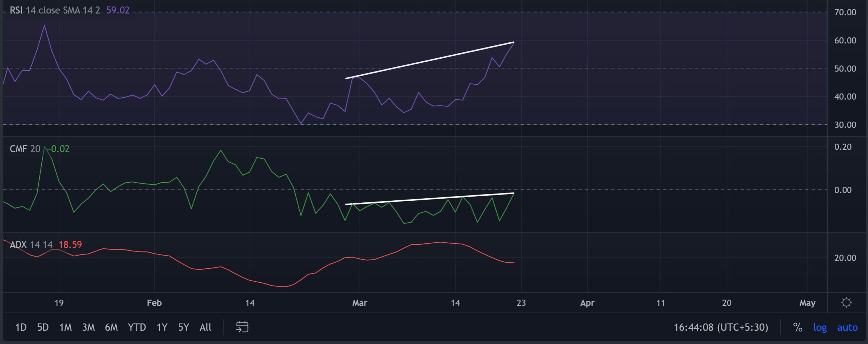Set range to 5Y
This screenshot has height=344, width=868.
183,327
